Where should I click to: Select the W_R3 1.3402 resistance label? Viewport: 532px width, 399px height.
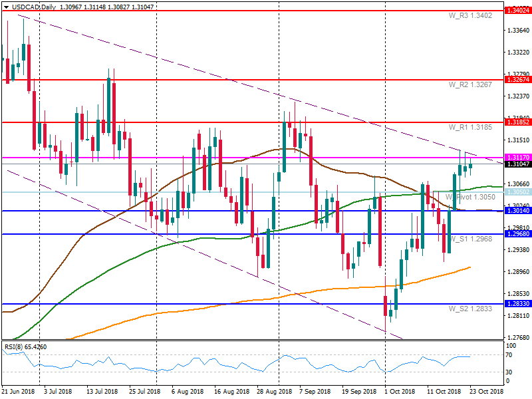[x=469, y=16]
